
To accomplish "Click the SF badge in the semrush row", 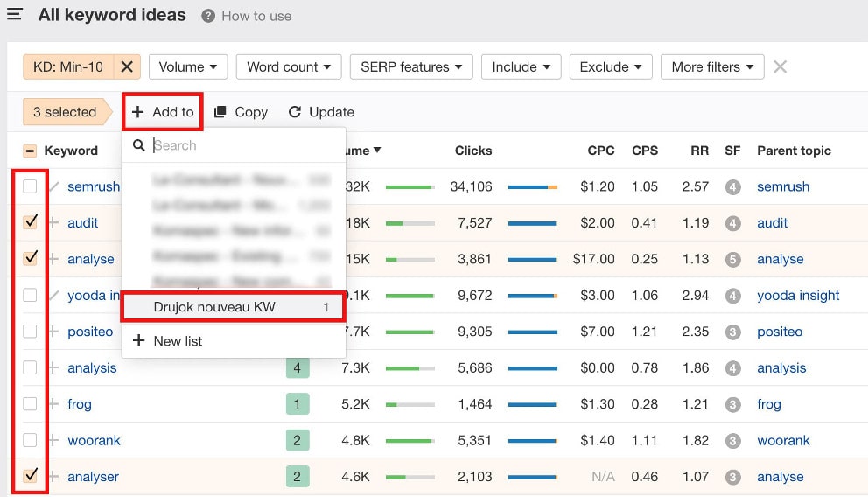I will point(732,187).
